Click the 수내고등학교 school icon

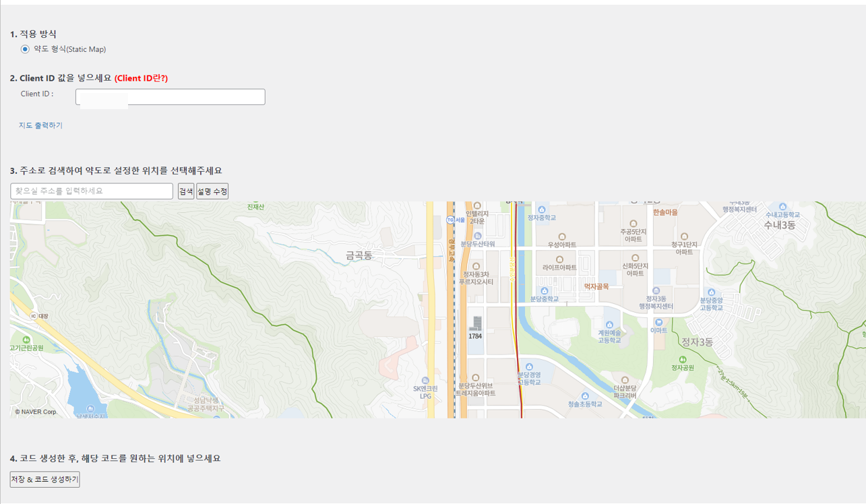782,207
